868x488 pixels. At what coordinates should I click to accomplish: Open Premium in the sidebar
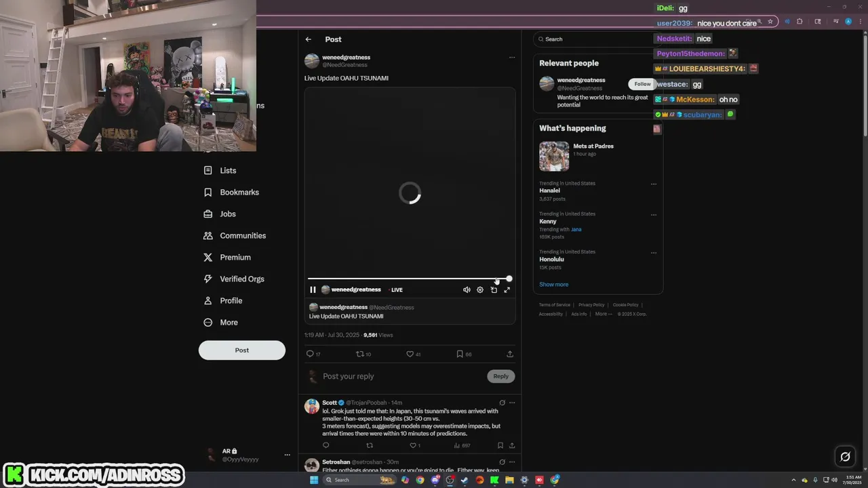(x=227, y=258)
